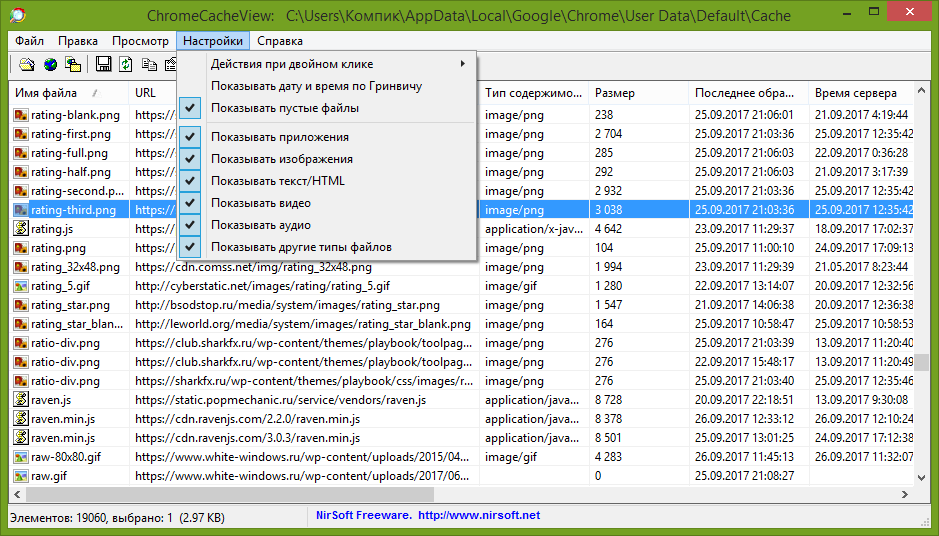Screen dimensions: 939x536
Task: Click the globe open-link-in-browser icon
Action: click(x=50, y=65)
